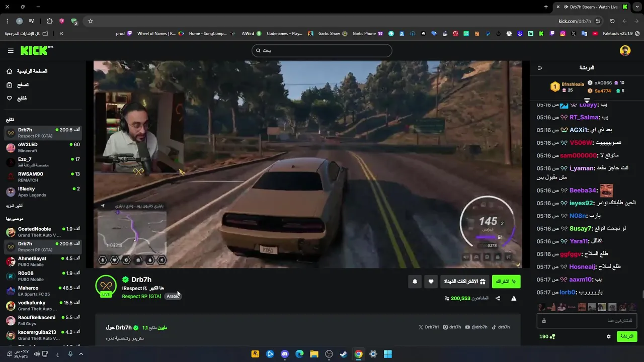Open Wheel of Names bookmark
Viewport: 644px width, 362px height.
pyautogui.click(x=160, y=34)
